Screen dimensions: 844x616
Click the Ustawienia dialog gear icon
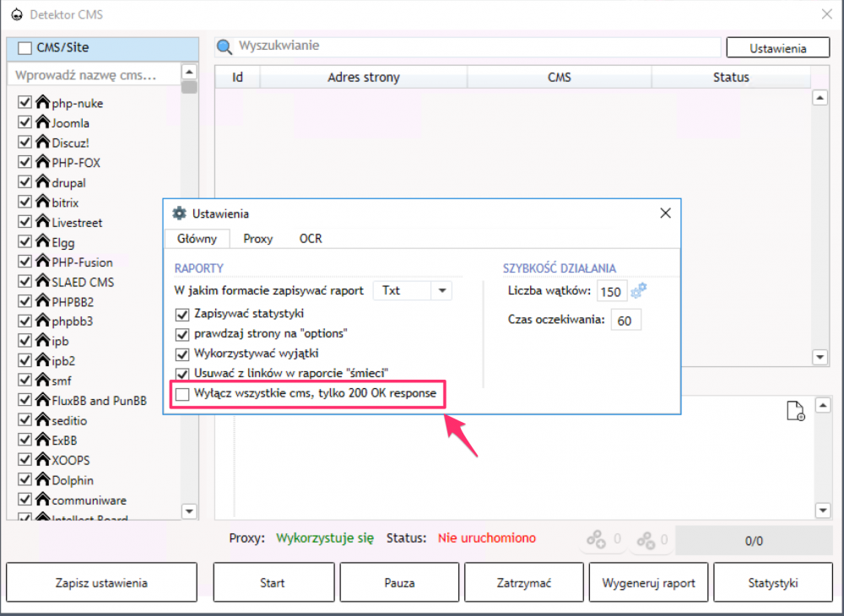pyautogui.click(x=179, y=213)
